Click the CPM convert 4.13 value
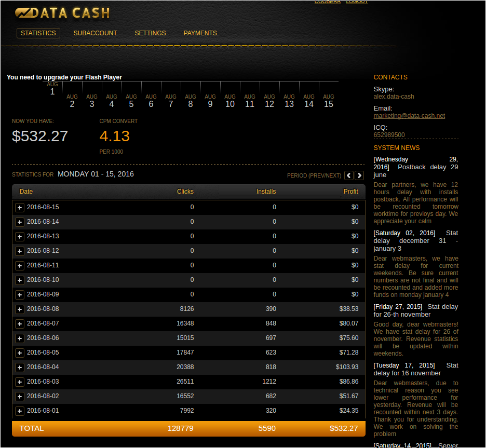The image size is (486, 448). tap(114, 137)
